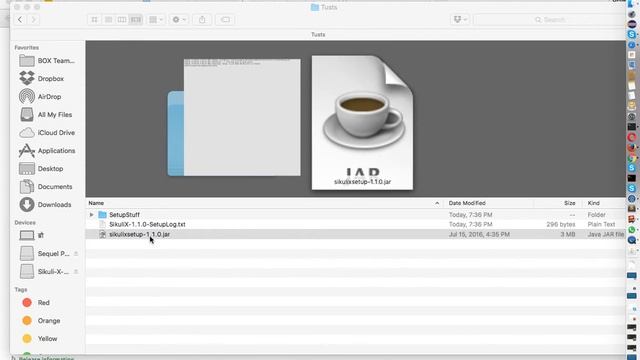The image size is (640, 360).
Task: Open Applications in the sidebar
Action: 47,151
